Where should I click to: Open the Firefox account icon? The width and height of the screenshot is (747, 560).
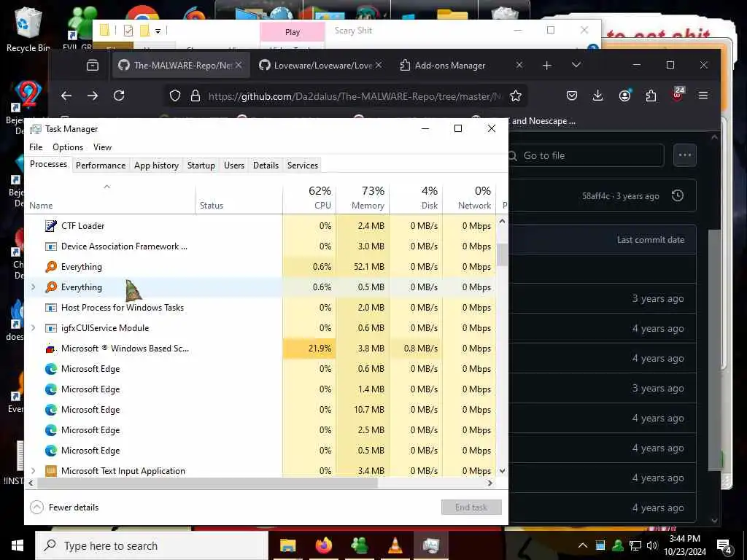[624, 96]
